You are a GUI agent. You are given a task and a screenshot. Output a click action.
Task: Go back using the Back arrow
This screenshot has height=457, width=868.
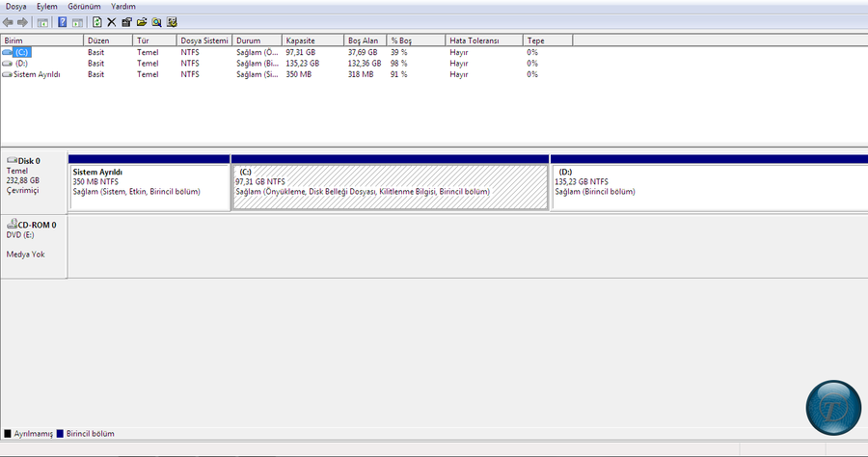pos(8,22)
